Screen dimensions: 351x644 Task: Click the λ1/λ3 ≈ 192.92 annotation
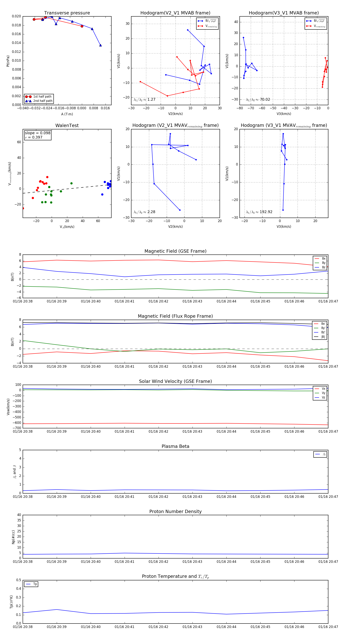click(259, 212)
